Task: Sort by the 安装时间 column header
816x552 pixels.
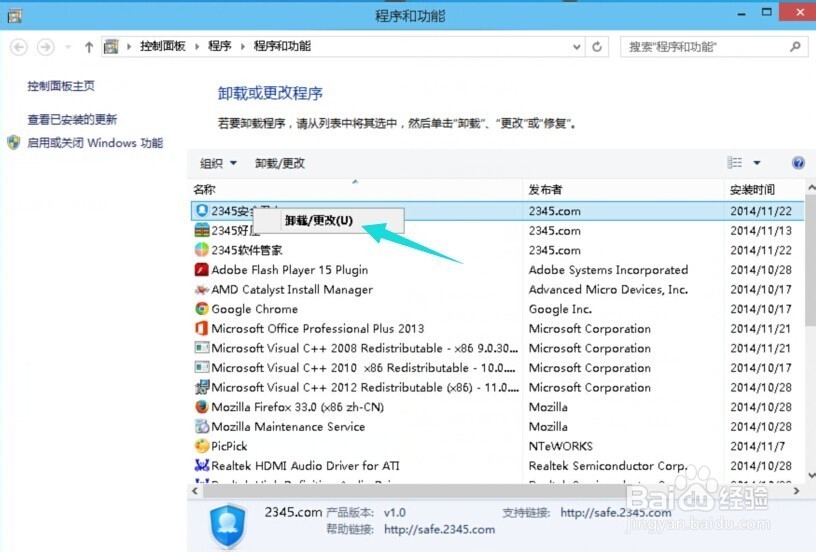Action: (764, 189)
